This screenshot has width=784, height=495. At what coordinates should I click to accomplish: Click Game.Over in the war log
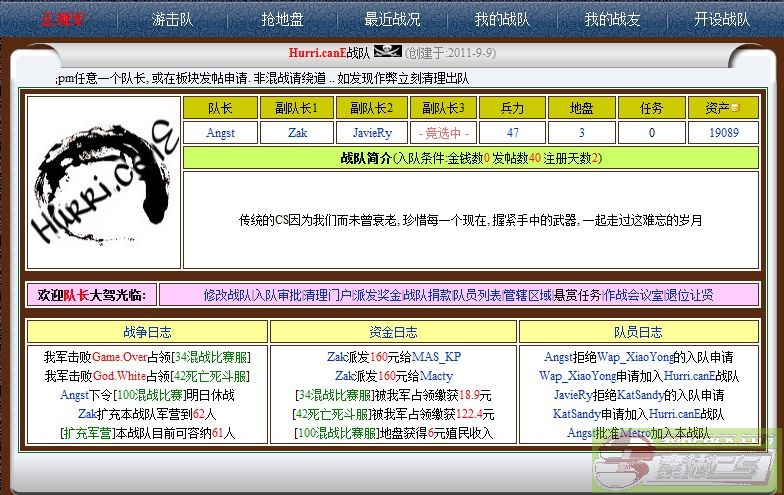tap(120, 357)
